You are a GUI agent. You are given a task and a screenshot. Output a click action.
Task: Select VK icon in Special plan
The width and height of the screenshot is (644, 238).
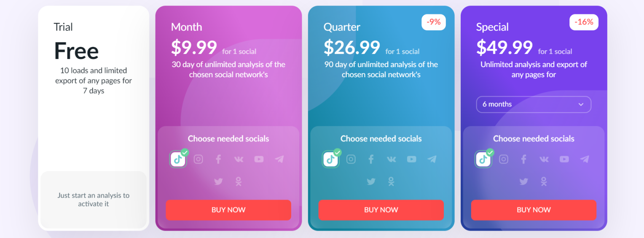coord(544,159)
